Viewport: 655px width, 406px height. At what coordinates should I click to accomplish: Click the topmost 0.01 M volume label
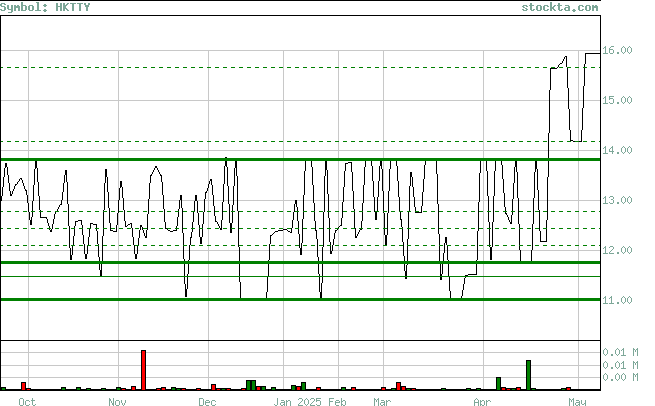620,353
